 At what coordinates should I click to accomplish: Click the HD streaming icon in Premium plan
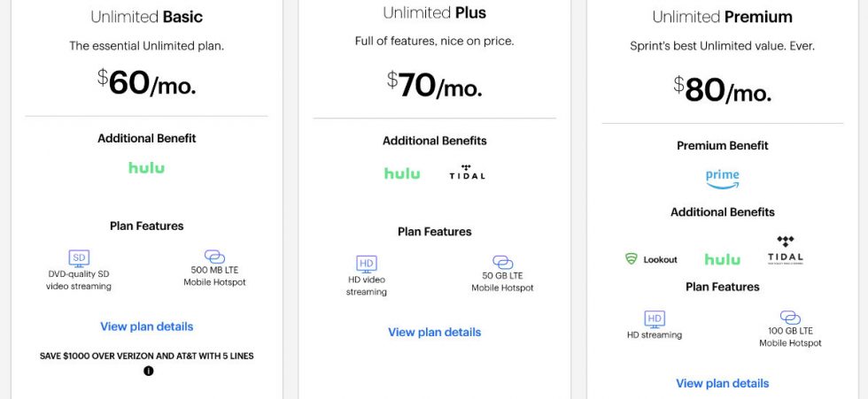coord(655,318)
